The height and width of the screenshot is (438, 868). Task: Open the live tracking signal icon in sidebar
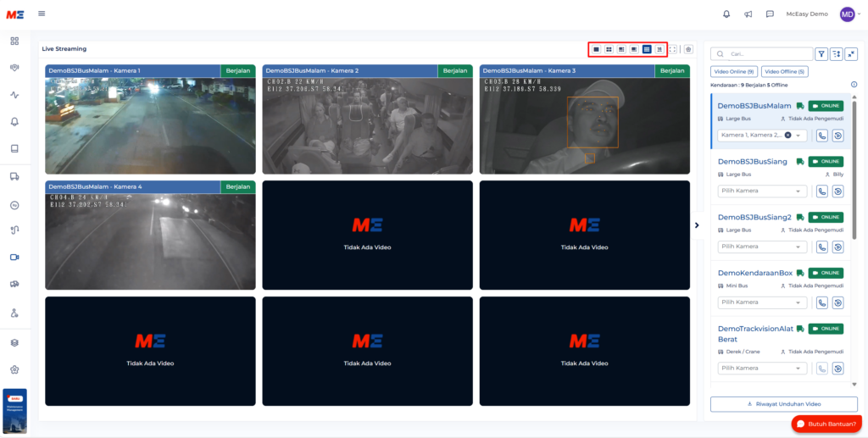point(15,68)
